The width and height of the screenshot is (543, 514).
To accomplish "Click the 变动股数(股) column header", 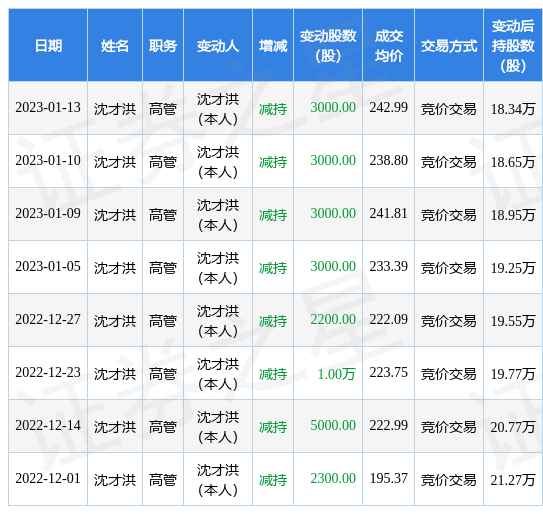I will (328, 46).
